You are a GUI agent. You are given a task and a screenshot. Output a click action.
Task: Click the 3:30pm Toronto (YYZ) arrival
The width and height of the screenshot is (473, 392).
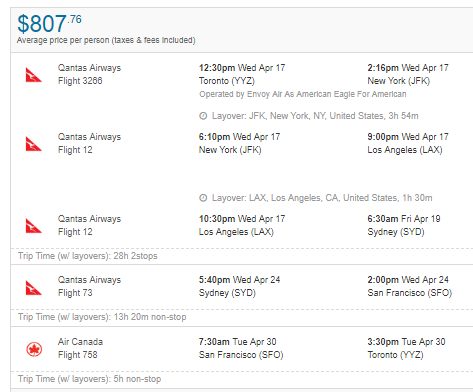406,348
